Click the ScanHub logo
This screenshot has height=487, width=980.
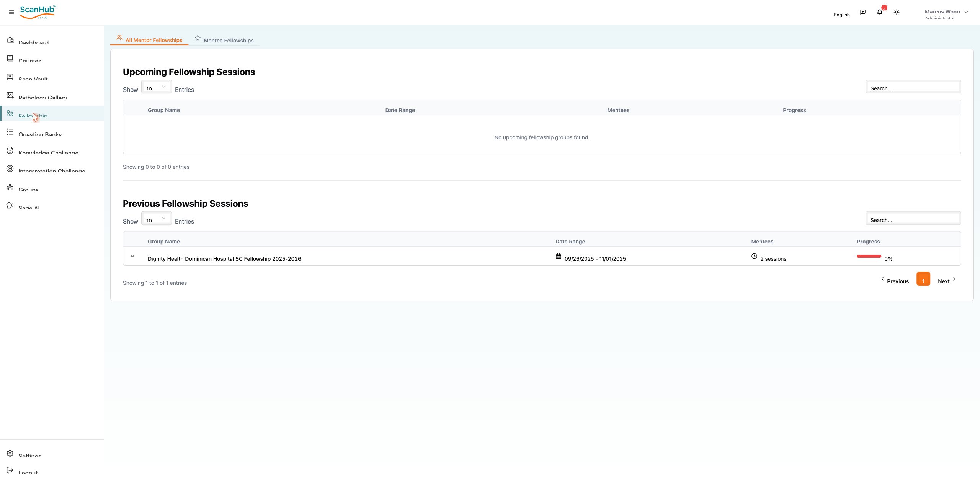[x=38, y=12]
